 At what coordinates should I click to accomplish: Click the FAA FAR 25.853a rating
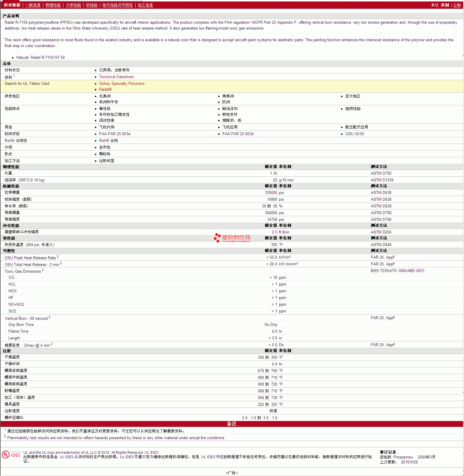point(114,134)
